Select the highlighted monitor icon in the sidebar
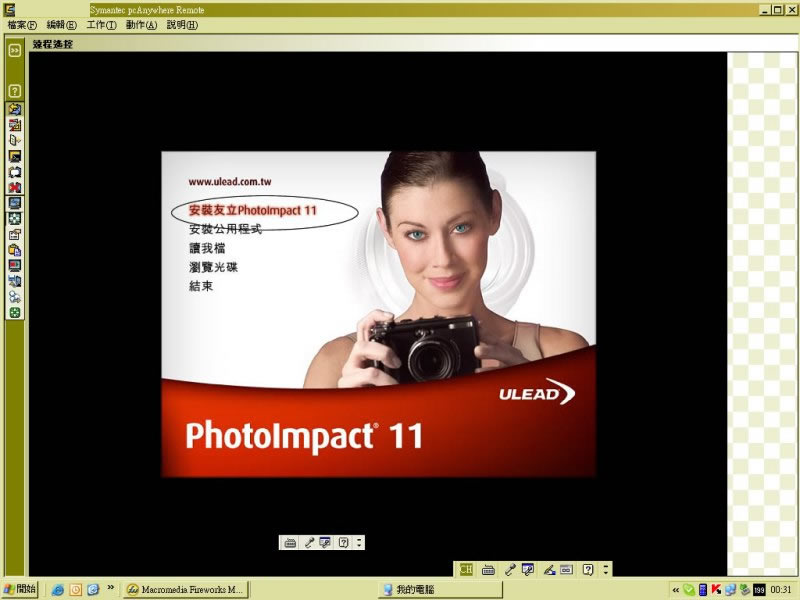 (x=15, y=203)
